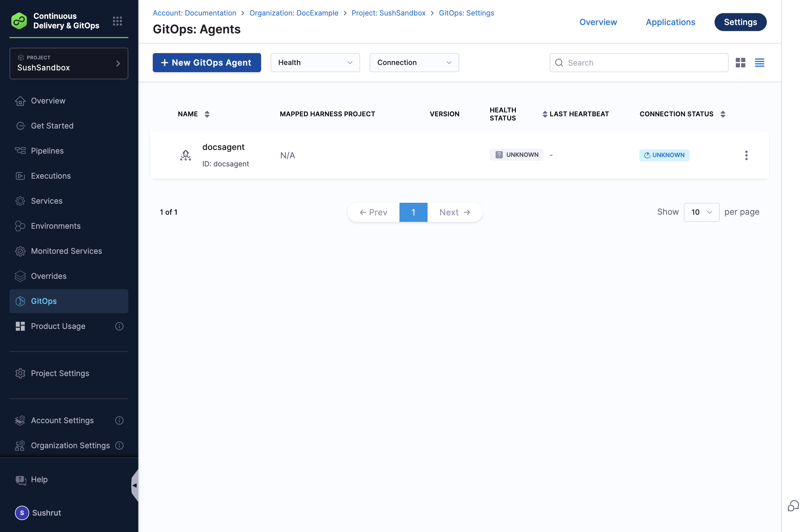The image size is (805, 532).
Task: Follow Account: Documentation breadcrumb link
Action: (x=195, y=13)
